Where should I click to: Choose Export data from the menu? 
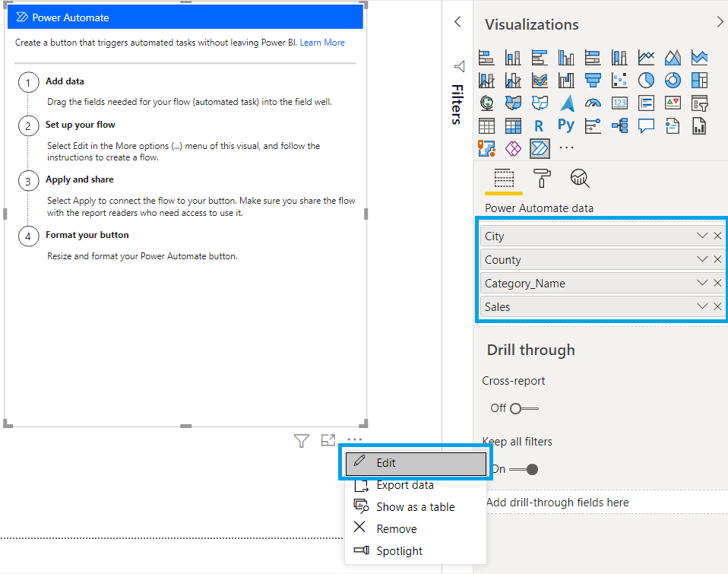[416, 485]
